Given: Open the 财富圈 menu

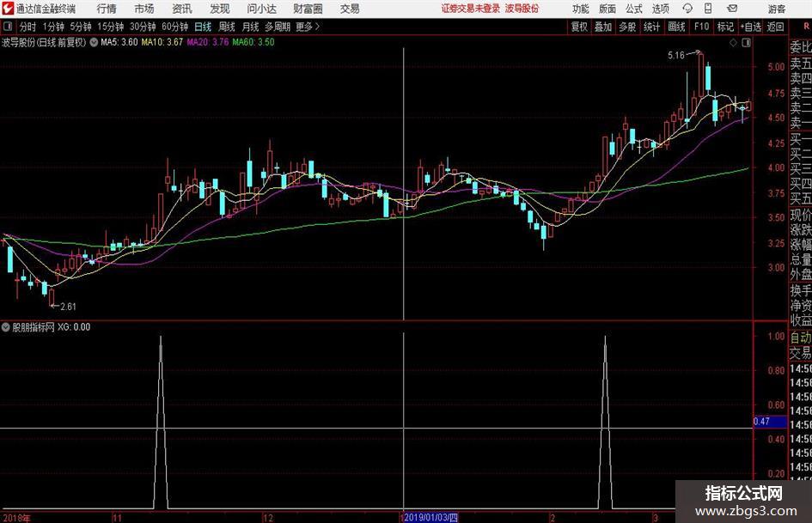Looking at the screenshot, I should 308,9.
